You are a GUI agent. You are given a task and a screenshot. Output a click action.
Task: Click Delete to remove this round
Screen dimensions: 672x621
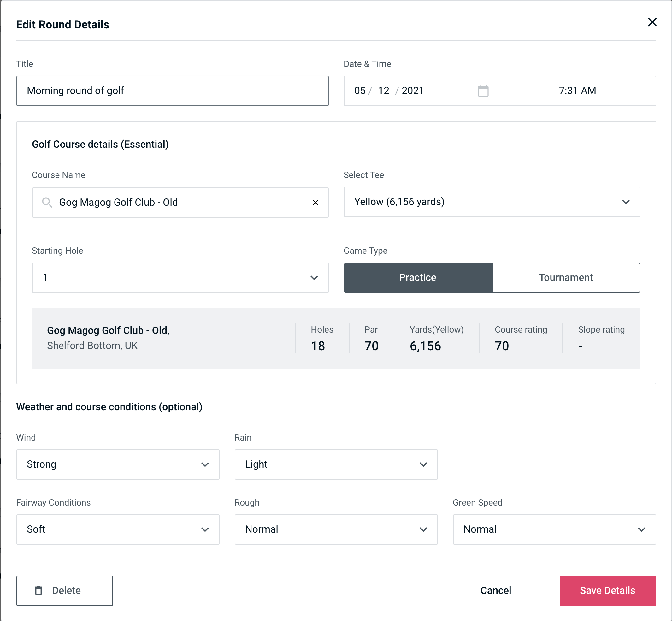[65, 591]
